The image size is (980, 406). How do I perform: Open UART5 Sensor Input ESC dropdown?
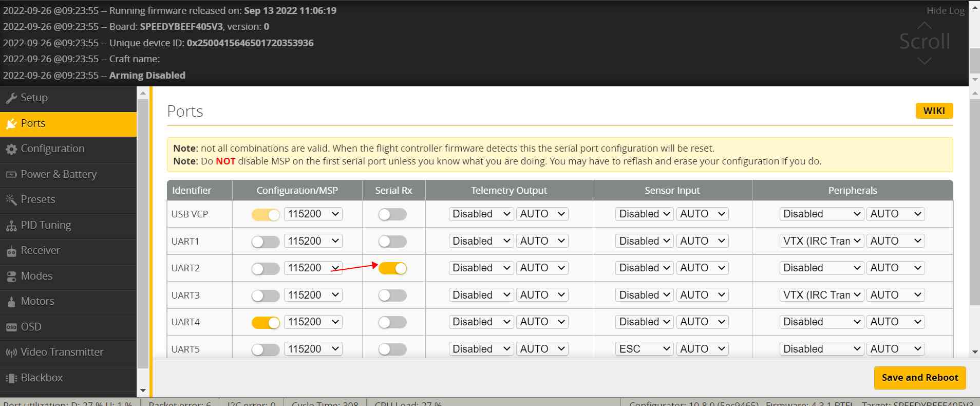[644, 349]
